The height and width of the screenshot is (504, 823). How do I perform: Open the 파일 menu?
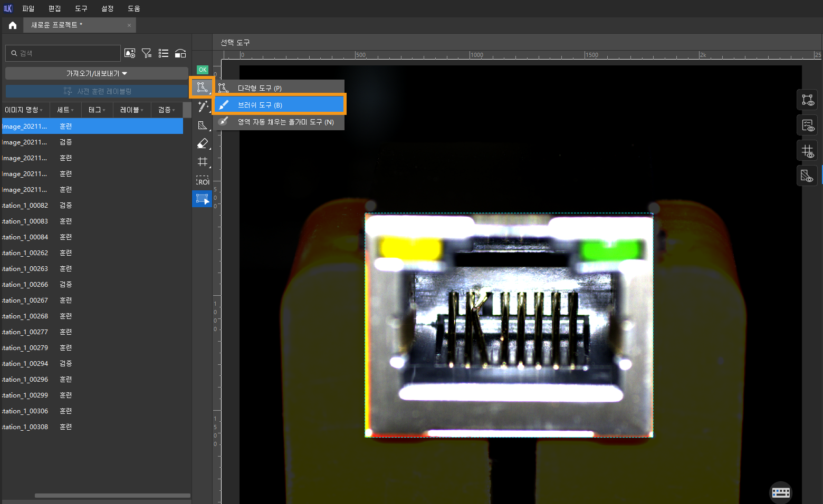28,8
